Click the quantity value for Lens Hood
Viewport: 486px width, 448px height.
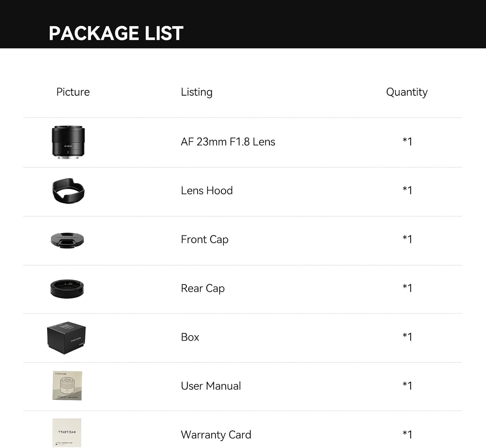407,190
